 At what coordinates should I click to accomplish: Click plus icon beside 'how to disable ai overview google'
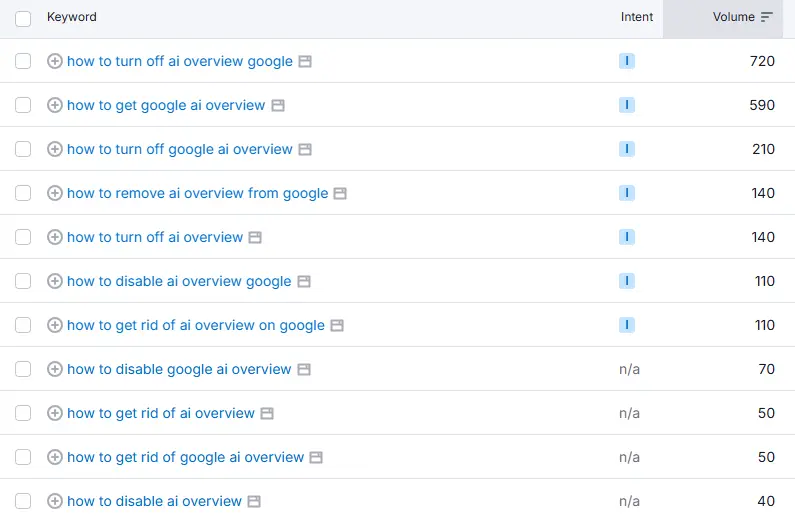pos(55,281)
